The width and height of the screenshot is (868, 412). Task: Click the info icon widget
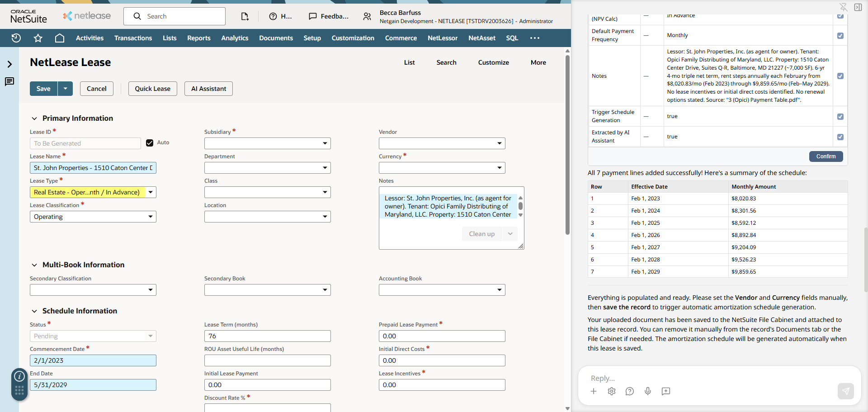(x=19, y=376)
